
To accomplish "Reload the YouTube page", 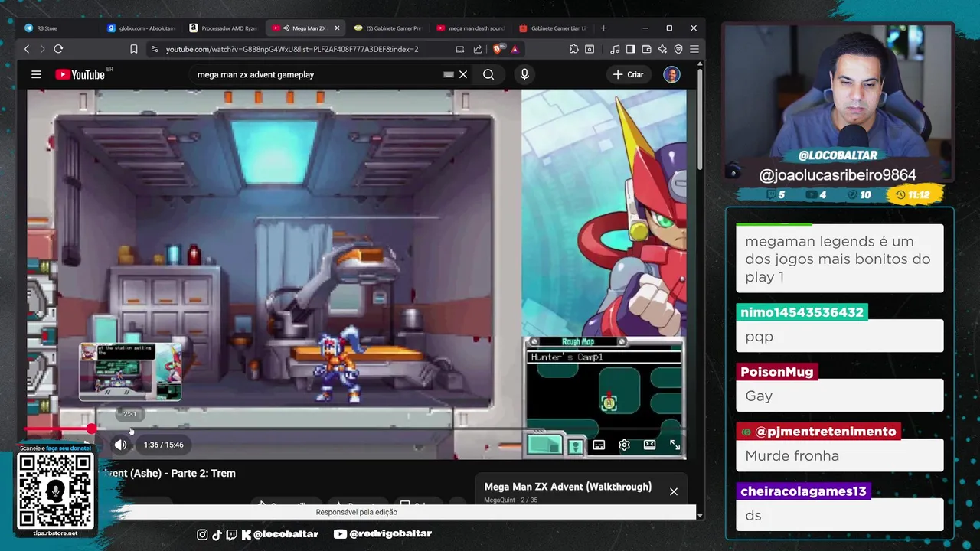I will (x=58, y=49).
